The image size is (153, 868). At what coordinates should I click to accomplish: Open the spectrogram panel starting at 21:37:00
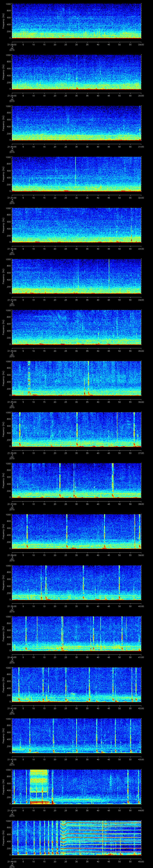(x=76, y=481)
